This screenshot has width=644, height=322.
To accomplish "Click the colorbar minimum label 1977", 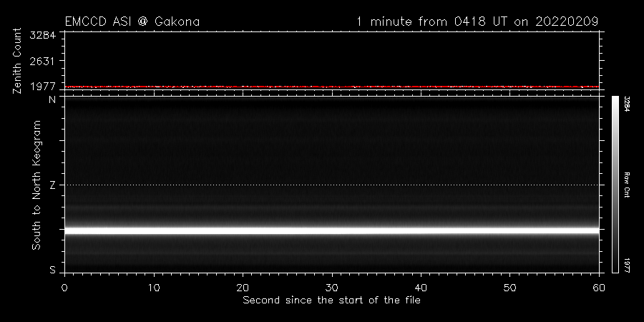I will click(x=627, y=265).
